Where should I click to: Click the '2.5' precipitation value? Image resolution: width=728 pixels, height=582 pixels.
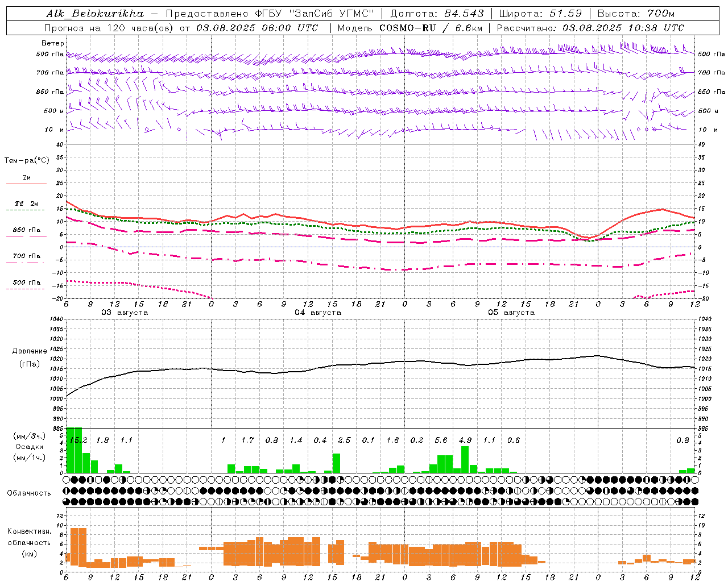coord(344,440)
